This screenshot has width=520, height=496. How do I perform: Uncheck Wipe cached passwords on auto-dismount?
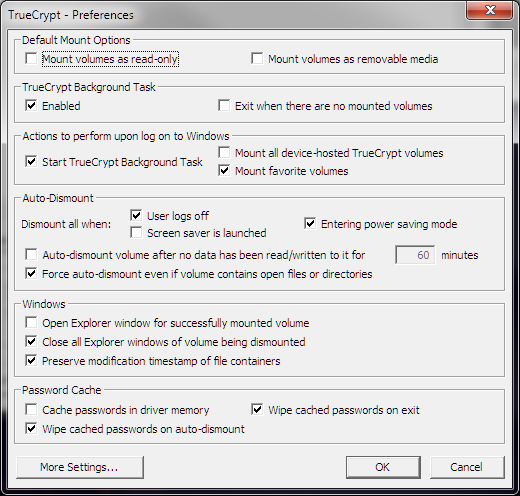point(31,429)
